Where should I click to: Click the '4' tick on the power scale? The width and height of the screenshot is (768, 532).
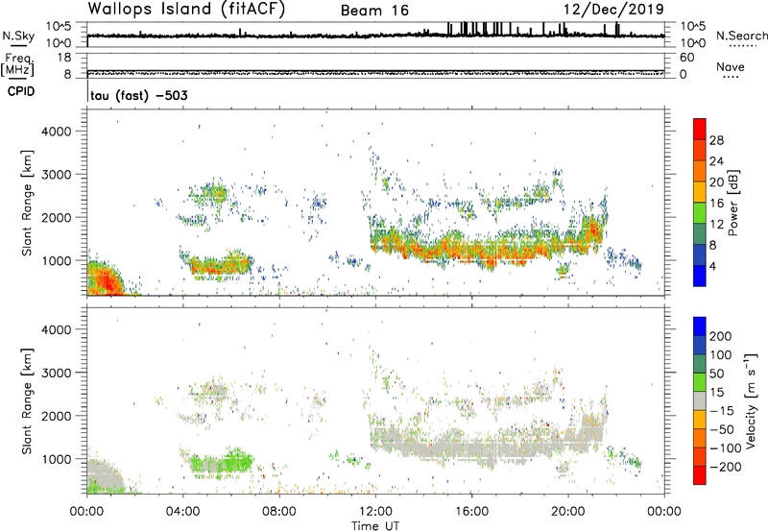tap(713, 266)
